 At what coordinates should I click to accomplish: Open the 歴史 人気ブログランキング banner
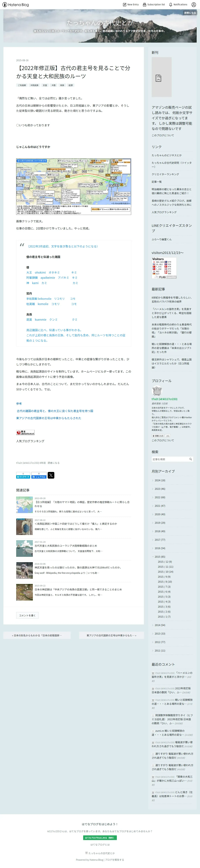(25, 432)
